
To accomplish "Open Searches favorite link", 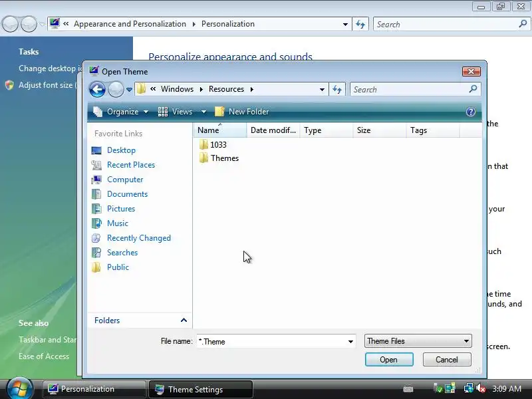I will point(122,253).
